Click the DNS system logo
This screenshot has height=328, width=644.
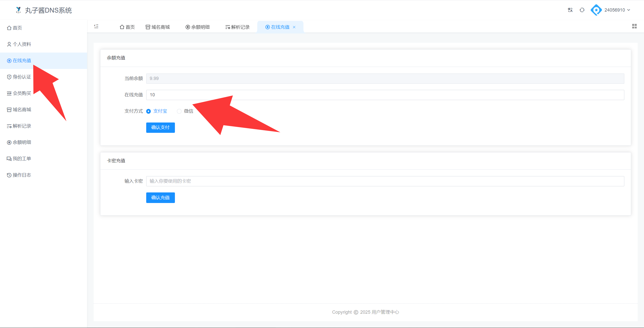tap(18, 10)
